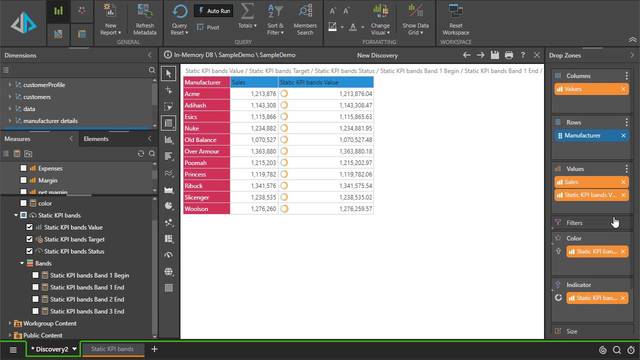Viewport: 640px width, 360px height.
Task: Print the discovery report
Action: [509, 55]
